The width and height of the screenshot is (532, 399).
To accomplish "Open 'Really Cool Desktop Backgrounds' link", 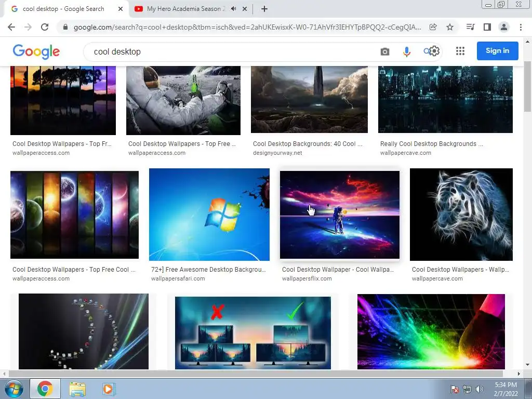I will [432, 144].
